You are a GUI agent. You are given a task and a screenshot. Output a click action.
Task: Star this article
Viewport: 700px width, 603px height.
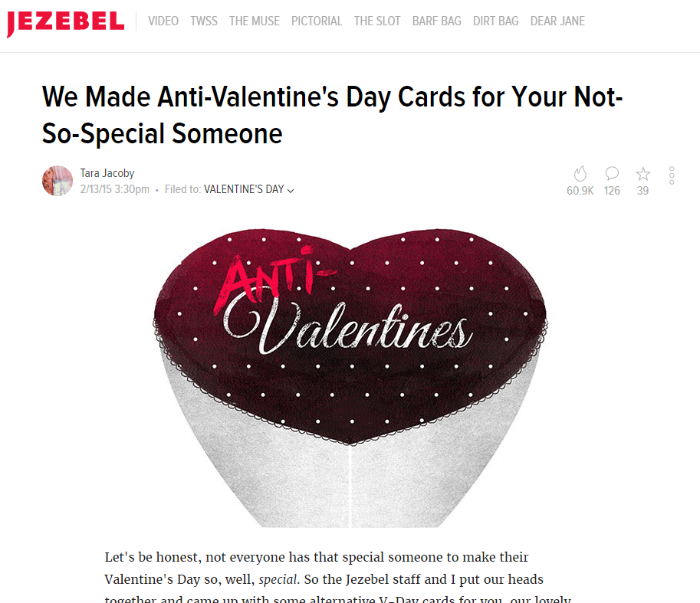tap(642, 174)
